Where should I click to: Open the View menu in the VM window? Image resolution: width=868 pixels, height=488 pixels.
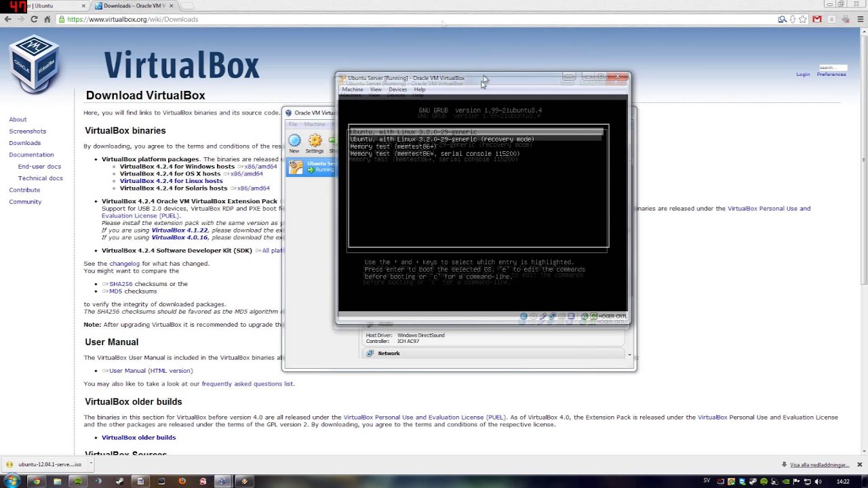[376, 89]
